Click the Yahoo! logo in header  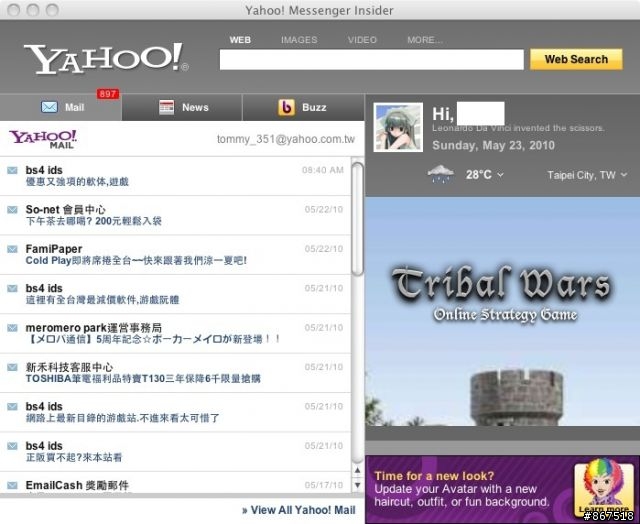106,59
